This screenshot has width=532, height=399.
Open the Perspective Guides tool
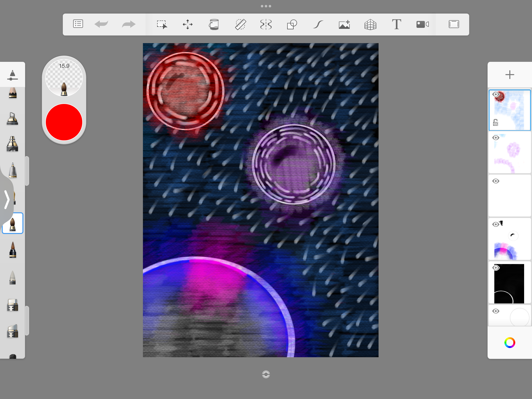click(x=370, y=24)
